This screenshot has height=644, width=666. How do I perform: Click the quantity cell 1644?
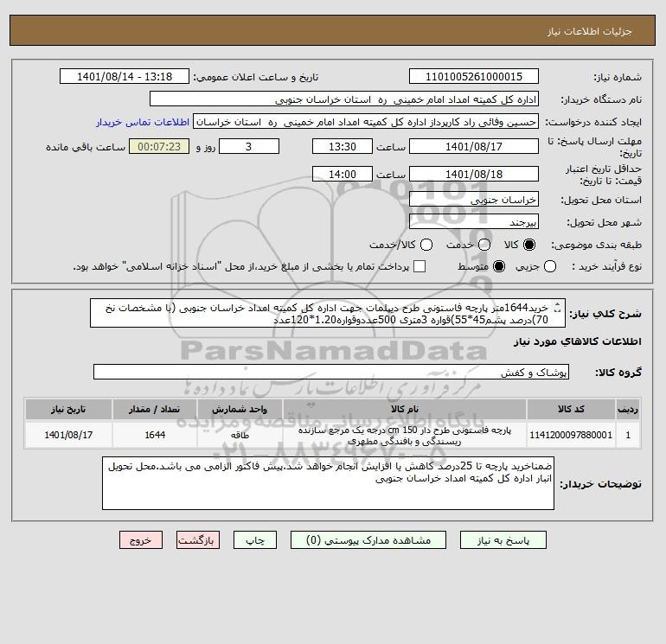click(155, 435)
